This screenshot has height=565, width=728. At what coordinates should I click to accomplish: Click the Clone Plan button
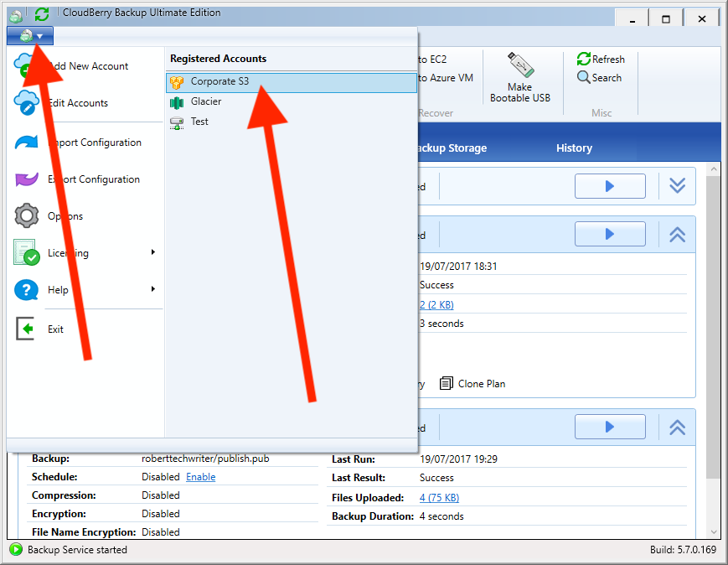point(472,384)
